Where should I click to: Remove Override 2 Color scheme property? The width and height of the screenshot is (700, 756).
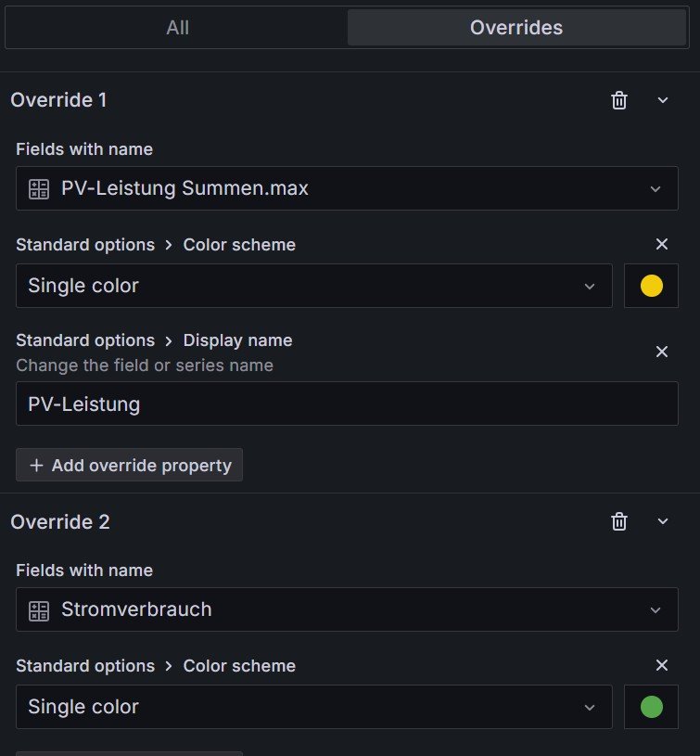662,665
